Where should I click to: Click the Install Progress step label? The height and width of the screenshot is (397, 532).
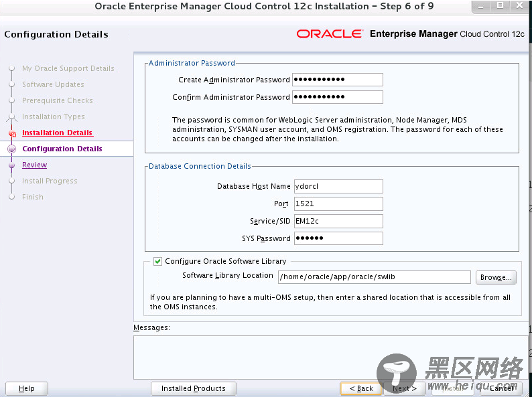pos(50,181)
